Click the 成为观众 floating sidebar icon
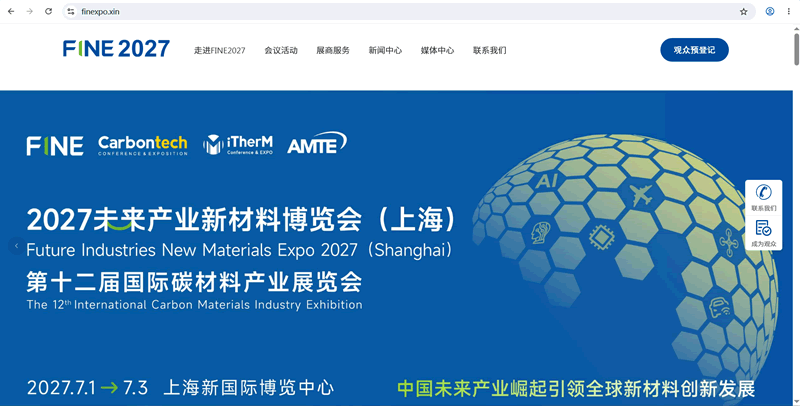The height and width of the screenshot is (406, 800). pyautogui.click(x=763, y=234)
